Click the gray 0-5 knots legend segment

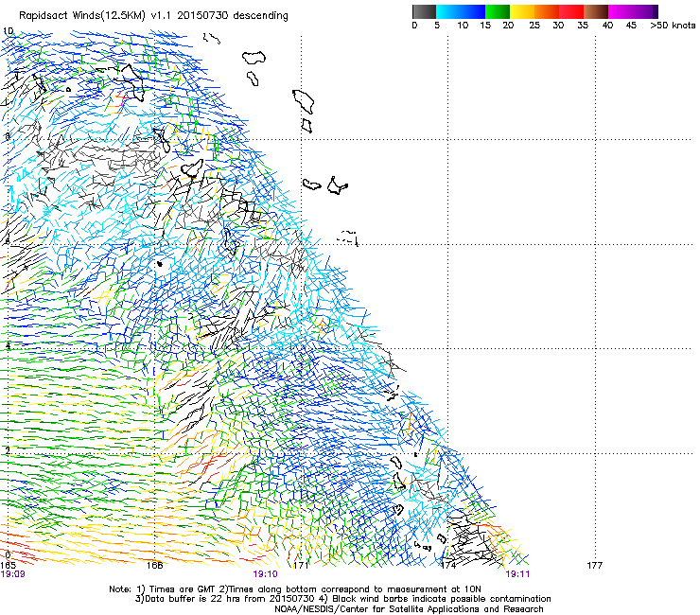point(424,11)
